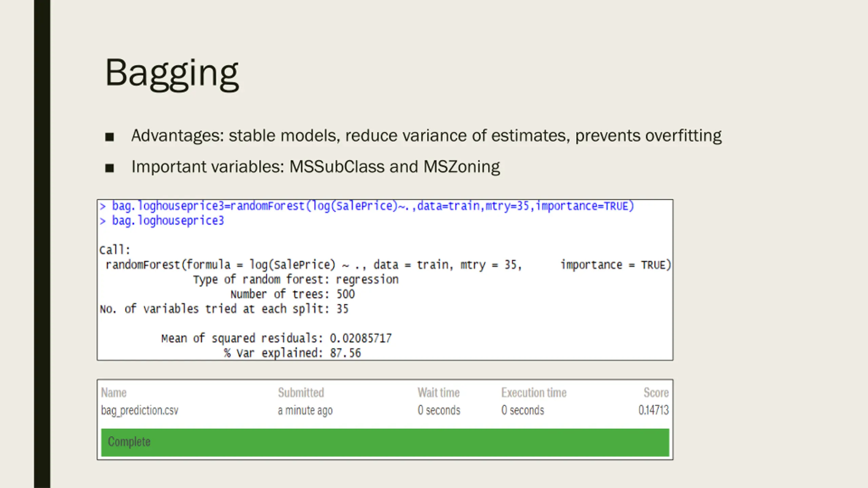The width and height of the screenshot is (868, 488).
Task: Click the 'Score' column header
Action: pos(656,392)
